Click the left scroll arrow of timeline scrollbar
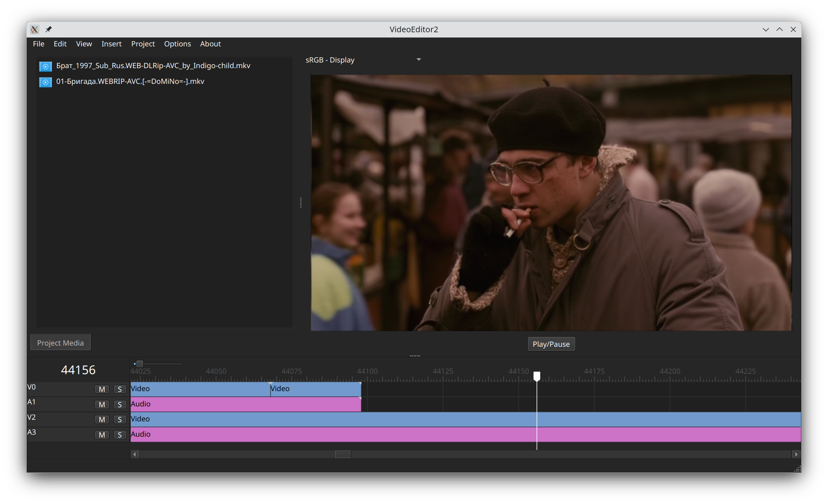 [x=135, y=454]
